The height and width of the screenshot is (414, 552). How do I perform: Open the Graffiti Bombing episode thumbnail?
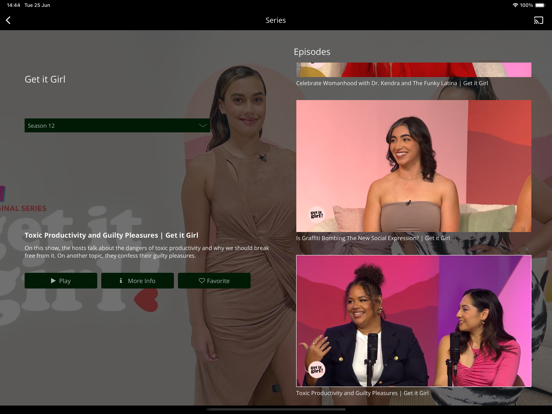coord(414,166)
